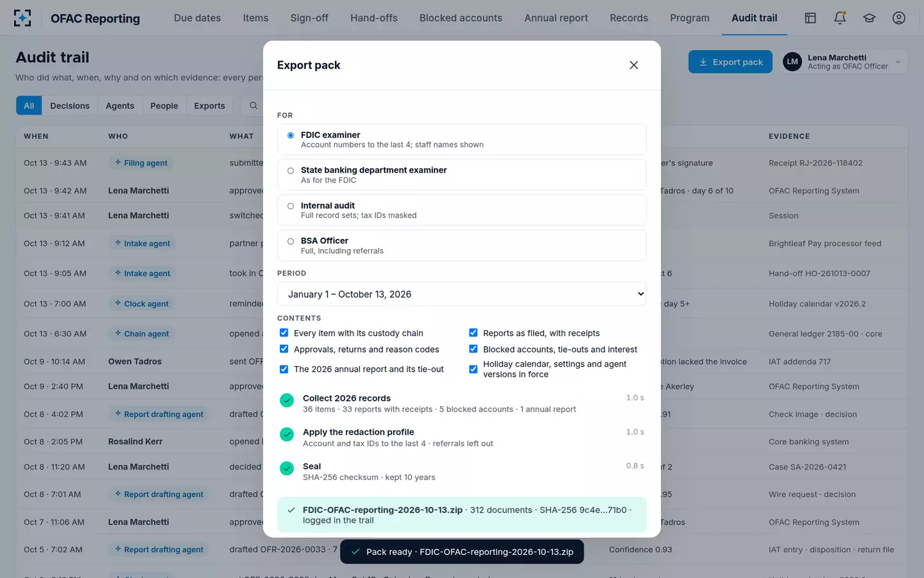
Task: Uncheck Reports as filed, with receipts
Action: click(473, 333)
